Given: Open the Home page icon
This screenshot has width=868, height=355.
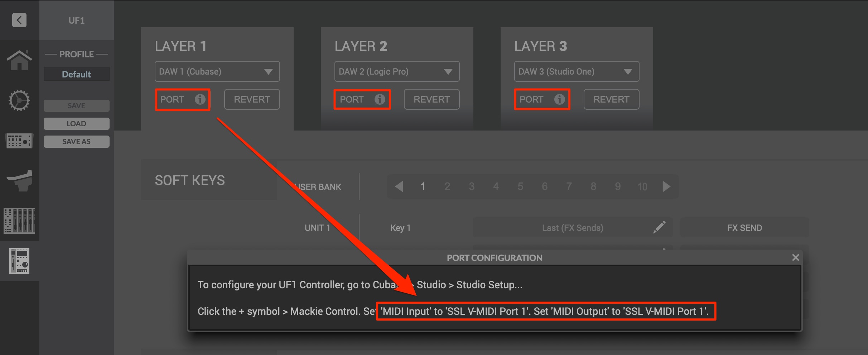Looking at the screenshot, I should click(x=19, y=60).
